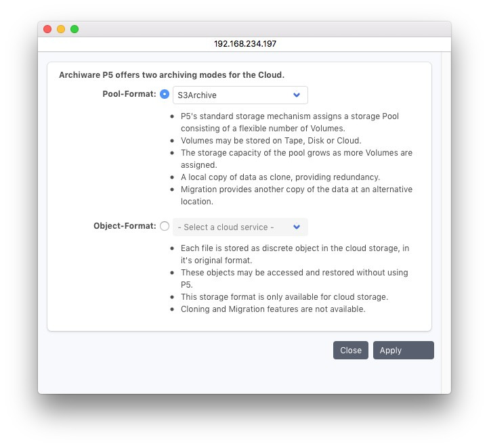Screen dimensions: 489x448
Task: Click the red window close button
Action: tap(47, 29)
